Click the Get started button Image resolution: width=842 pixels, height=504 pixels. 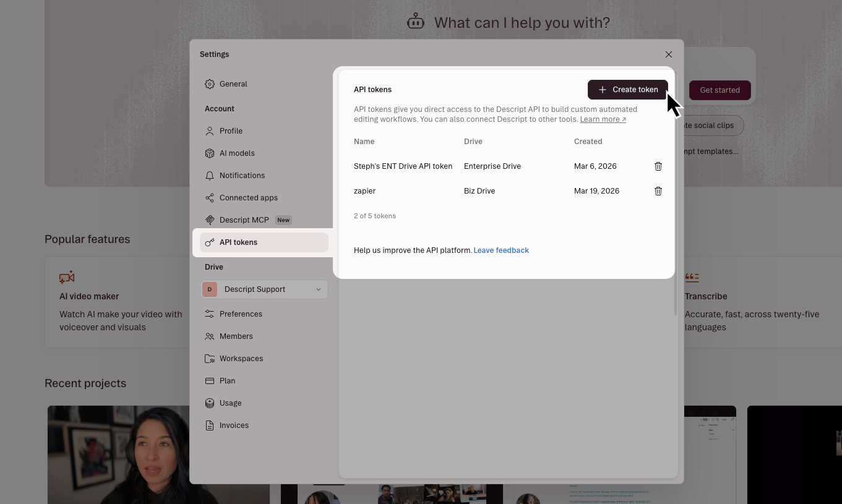tap(720, 90)
